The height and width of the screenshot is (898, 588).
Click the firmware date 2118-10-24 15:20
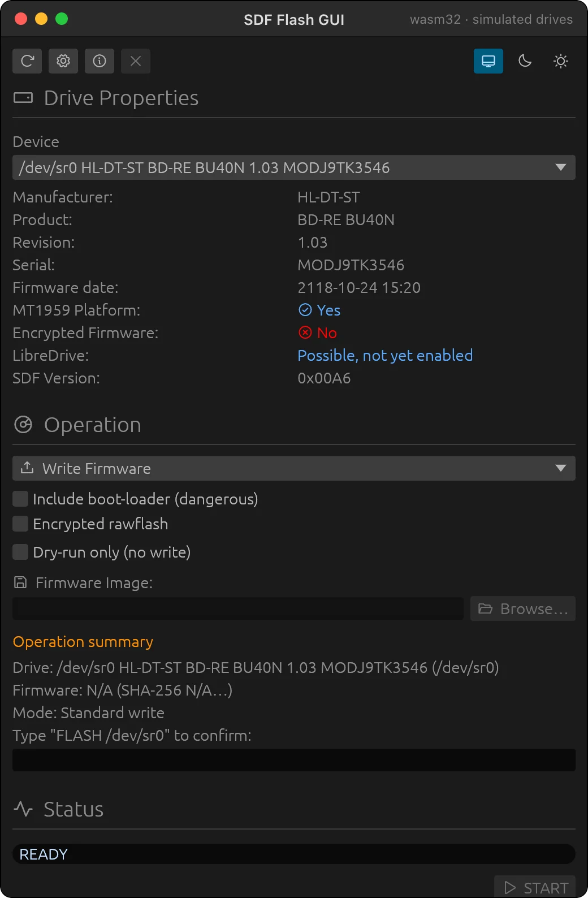coord(359,287)
